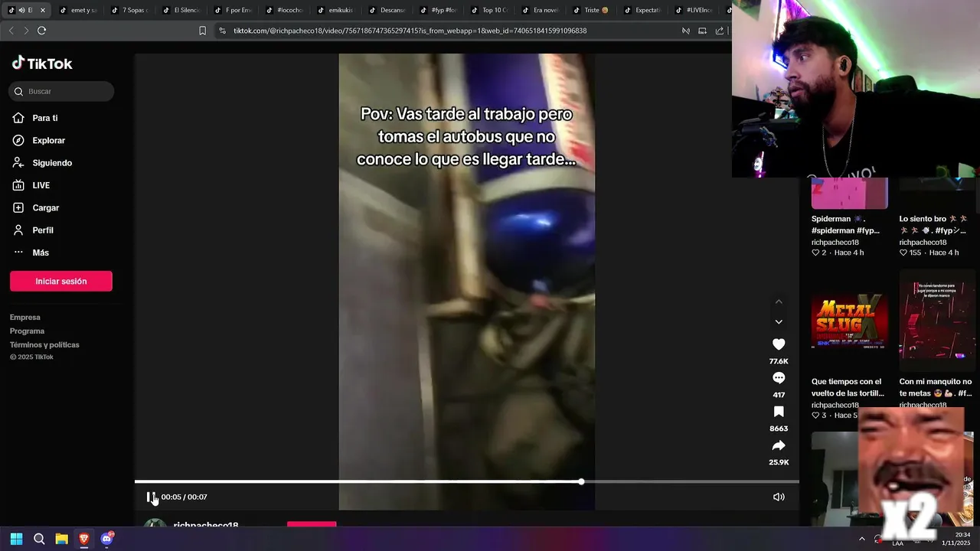The image size is (980, 551).
Task: Switch to the '#locochor' tab
Action: click(x=285, y=10)
